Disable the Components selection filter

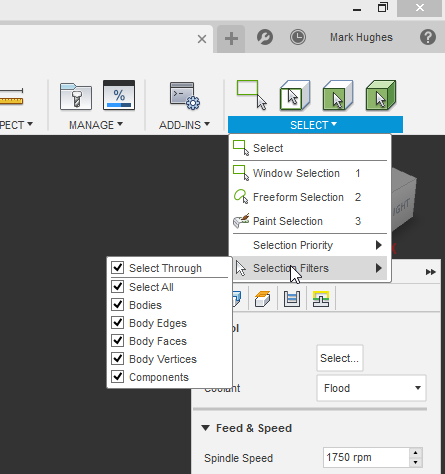click(117, 377)
